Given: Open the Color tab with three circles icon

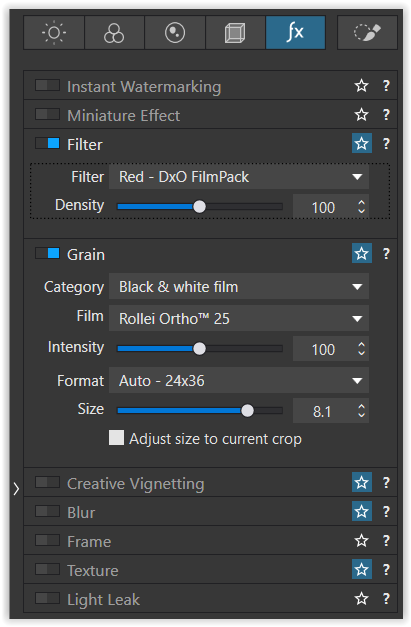Looking at the screenshot, I should 114,33.
